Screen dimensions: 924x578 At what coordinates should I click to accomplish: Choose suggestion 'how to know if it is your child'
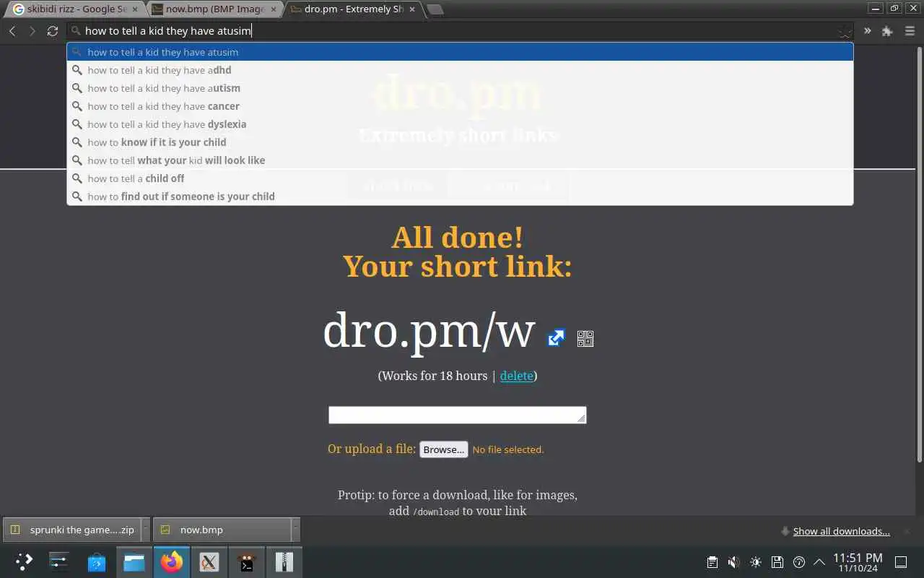(460, 142)
